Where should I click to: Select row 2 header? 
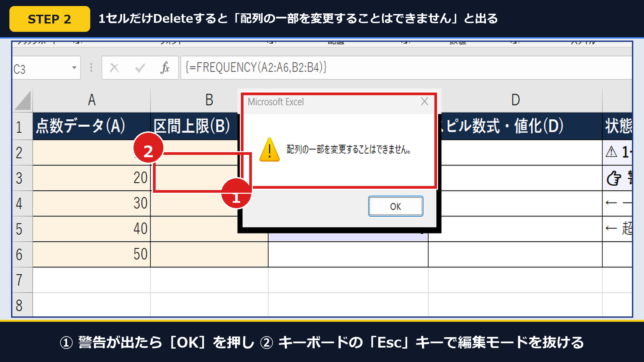tap(22, 153)
